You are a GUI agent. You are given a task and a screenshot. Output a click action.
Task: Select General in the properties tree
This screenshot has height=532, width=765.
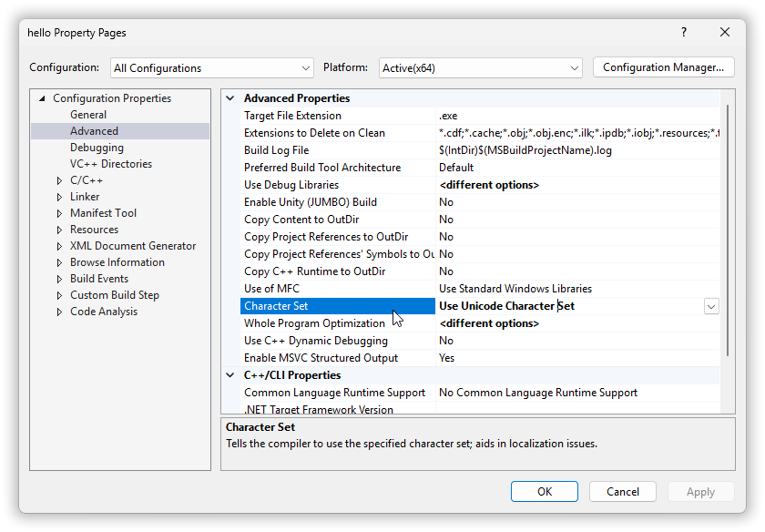tap(88, 115)
